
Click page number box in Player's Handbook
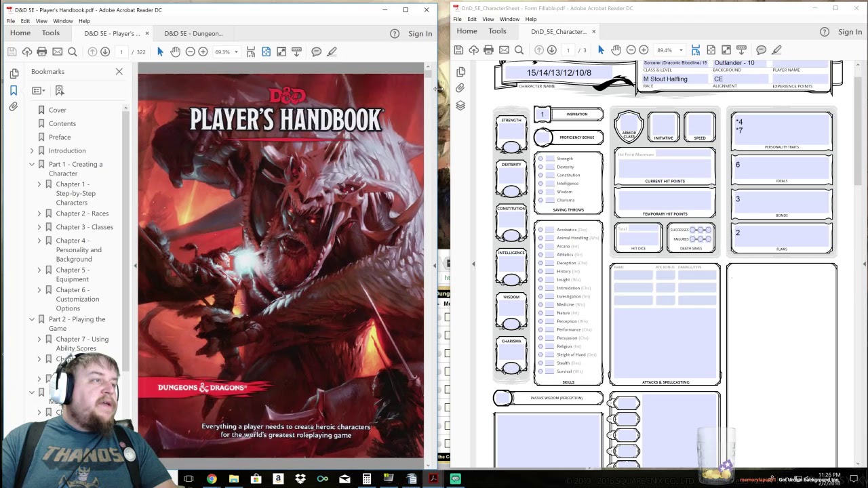point(121,52)
